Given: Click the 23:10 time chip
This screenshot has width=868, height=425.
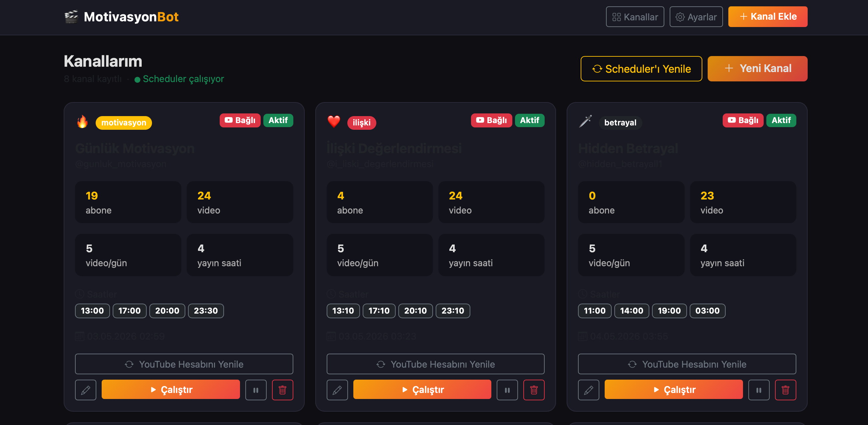Looking at the screenshot, I should (453, 311).
